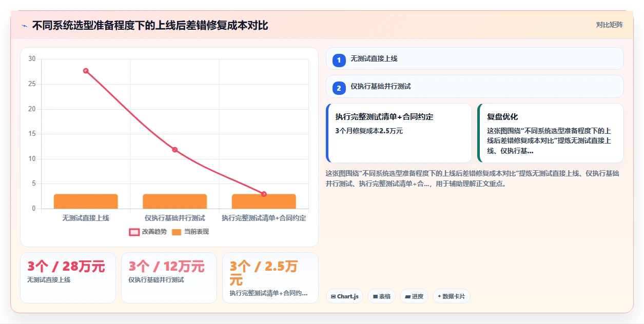Click the 表格 tag
This screenshot has width=644, height=324.
(x=381, y=296)
